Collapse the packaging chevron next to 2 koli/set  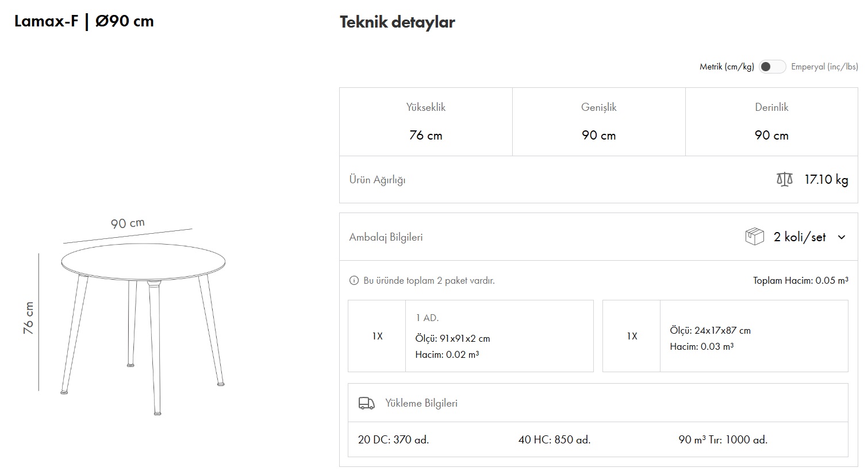click(x=842, y=237)
